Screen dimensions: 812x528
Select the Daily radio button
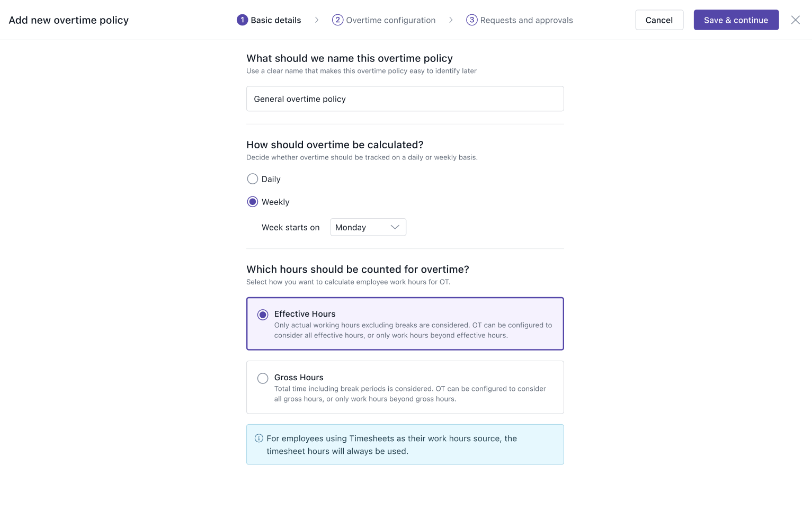click(253, 179)
